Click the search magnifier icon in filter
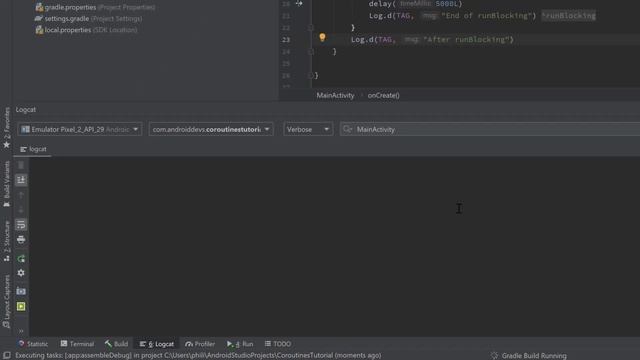The width and height of the screenshot is (640, 360). pyautogui.click(x=347, y=129)
